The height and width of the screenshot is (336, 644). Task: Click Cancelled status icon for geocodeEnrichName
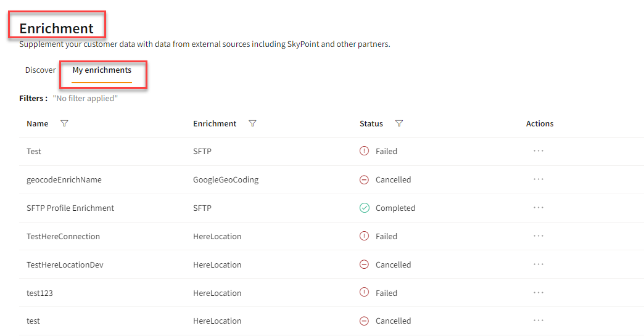[364, 180]
